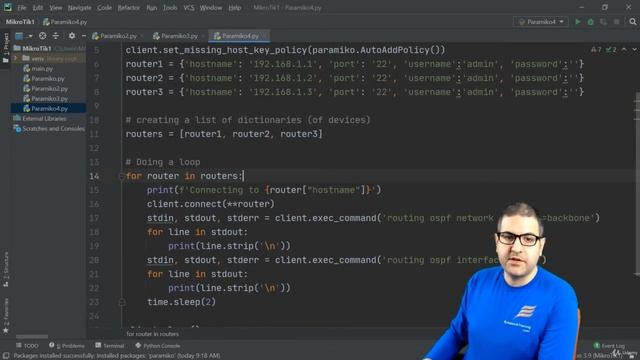Click the tool windows toggle icon in status bar

pos(6,356)
